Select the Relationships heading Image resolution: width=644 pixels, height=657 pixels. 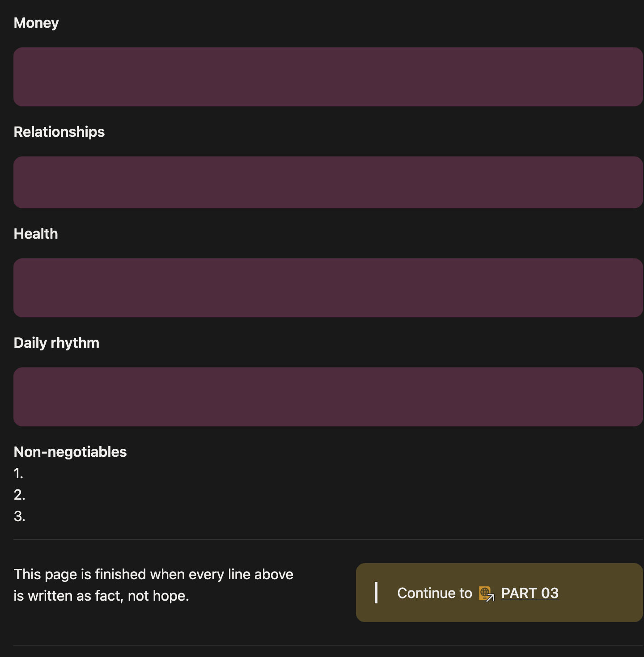tap(59, 132)
